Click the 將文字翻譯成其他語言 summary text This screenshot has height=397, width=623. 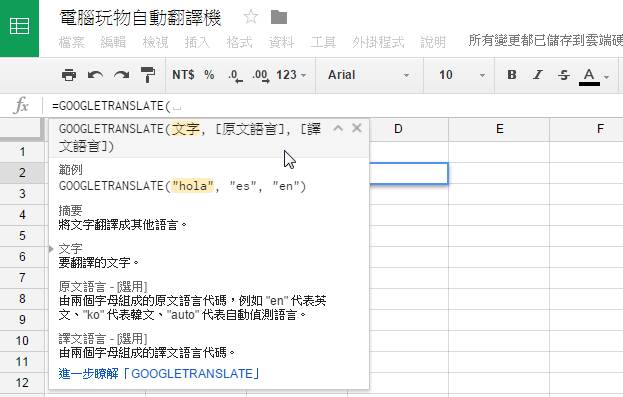[123, 225]
